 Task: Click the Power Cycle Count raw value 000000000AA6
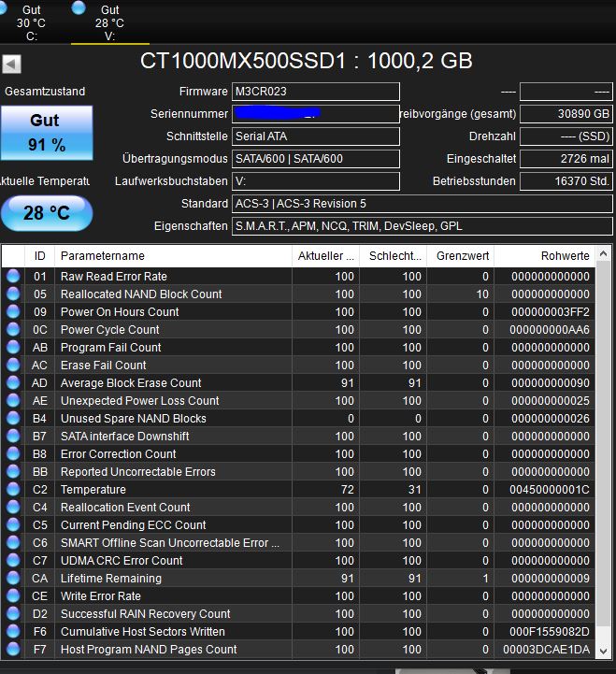point(549,330)
